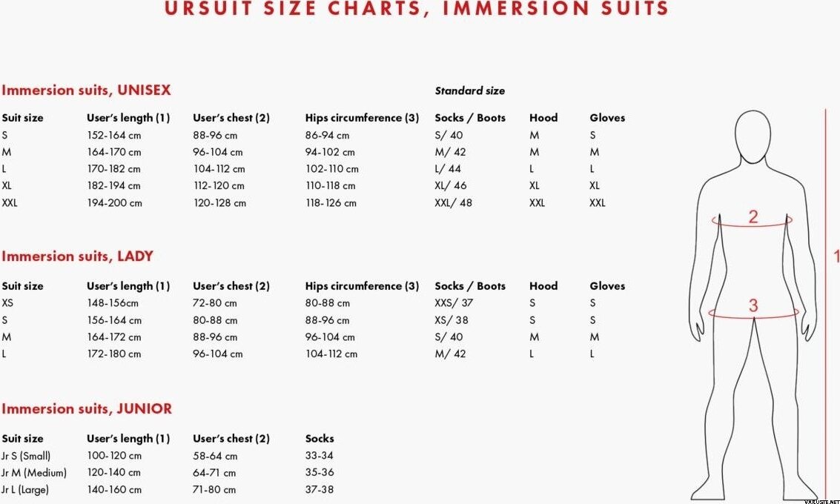Select the "Immersion suits, LADY" heading
The height and width of the screenshot is (504, 840).
[x=77, y=256]
